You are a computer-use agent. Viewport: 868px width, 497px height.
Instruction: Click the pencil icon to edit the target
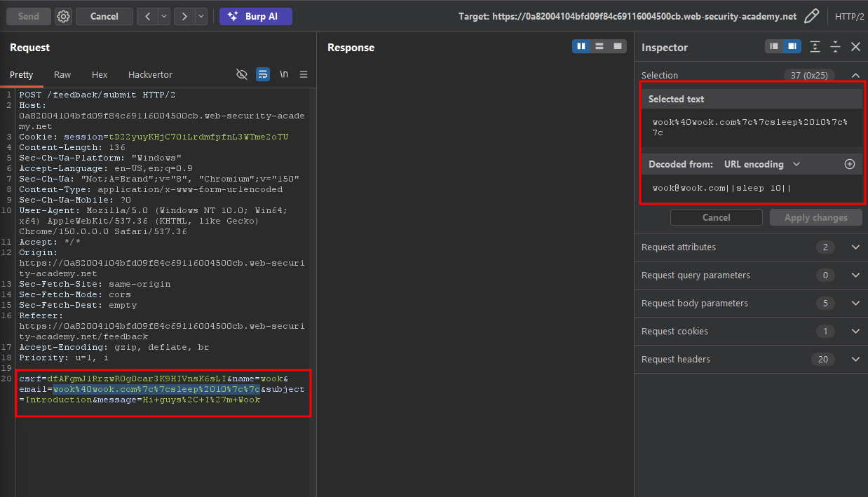click(811, 16)
